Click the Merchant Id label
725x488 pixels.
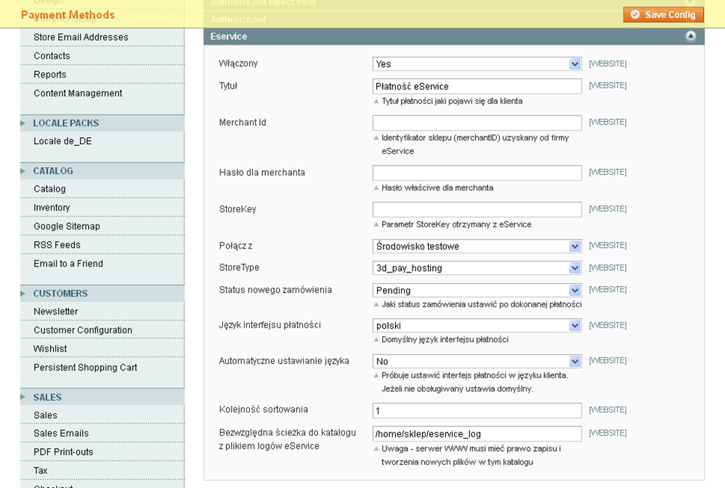point(243,123)
